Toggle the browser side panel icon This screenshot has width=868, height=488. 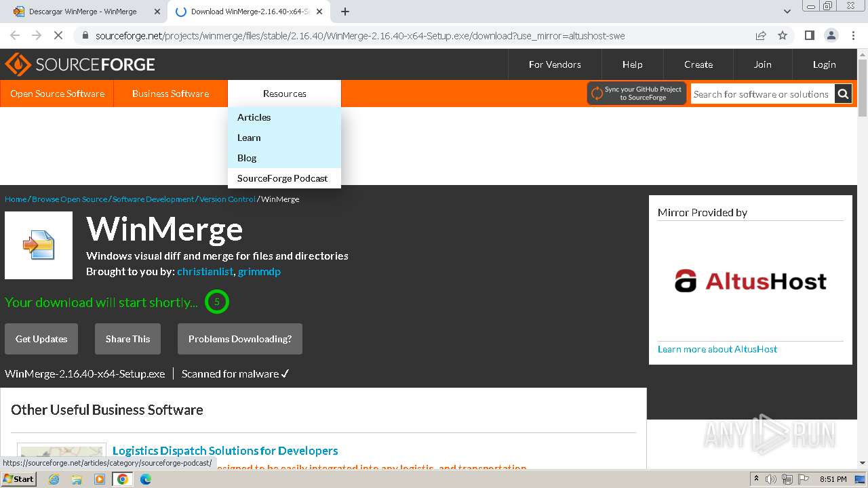tap(809, 35)
